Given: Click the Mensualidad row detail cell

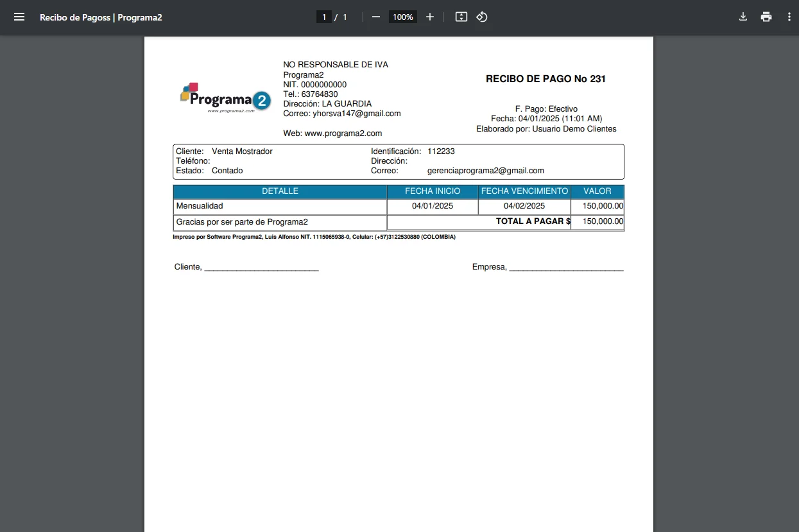Looking at the screenshot, I should 200,206.
